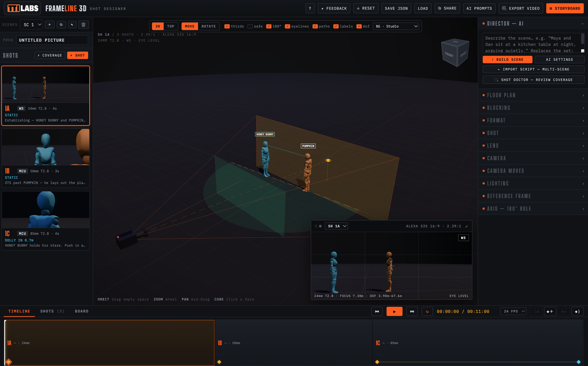The height and width of the screenshot is (366, 588).
Task: Toggle the paths checkbox
Action: 315,26
